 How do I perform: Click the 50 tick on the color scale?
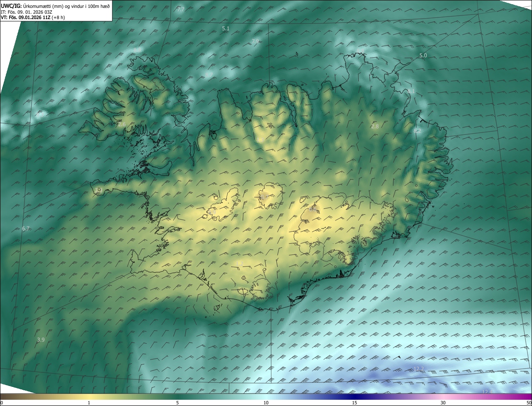[529, 403]
